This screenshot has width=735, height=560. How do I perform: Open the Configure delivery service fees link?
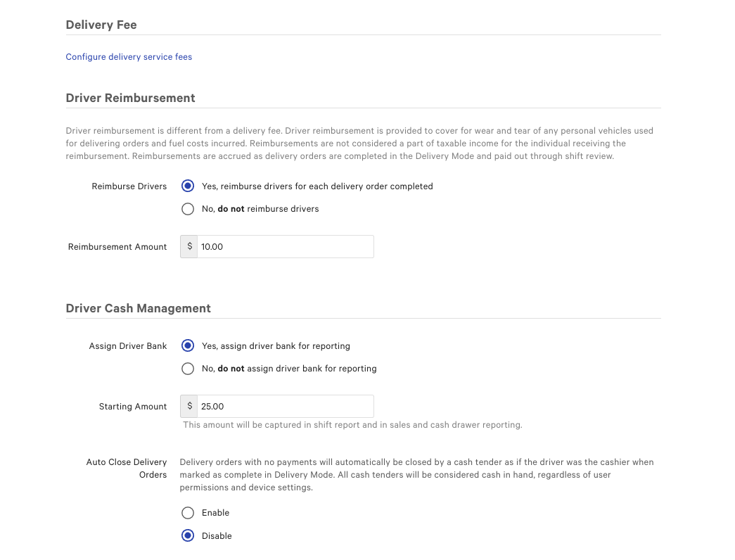click(x=128, y=56)
